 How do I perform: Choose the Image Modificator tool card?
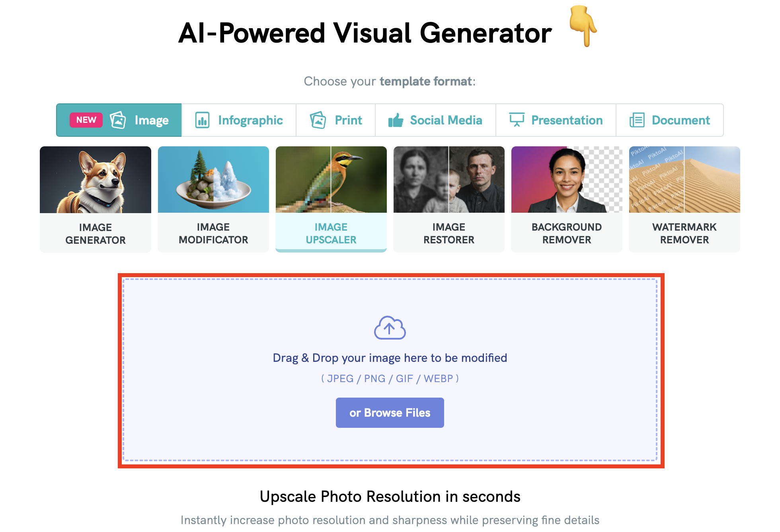213,199
